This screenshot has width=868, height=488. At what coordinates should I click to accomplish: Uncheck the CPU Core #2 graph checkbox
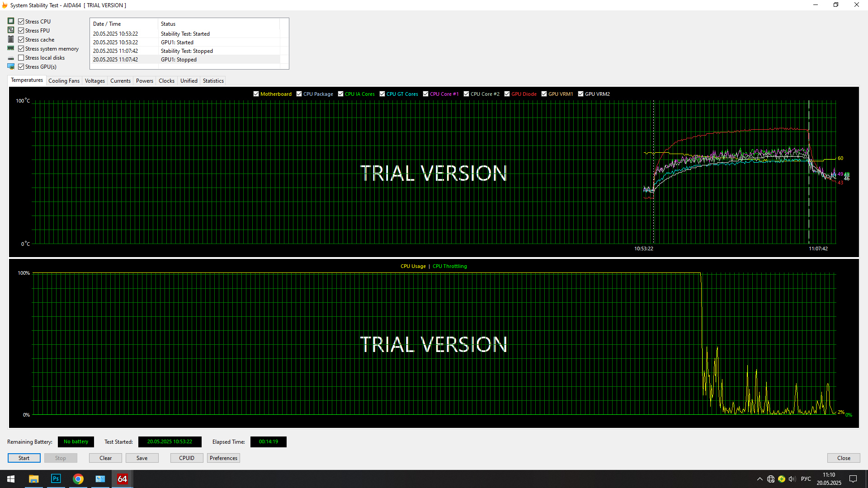pos(467,94)
